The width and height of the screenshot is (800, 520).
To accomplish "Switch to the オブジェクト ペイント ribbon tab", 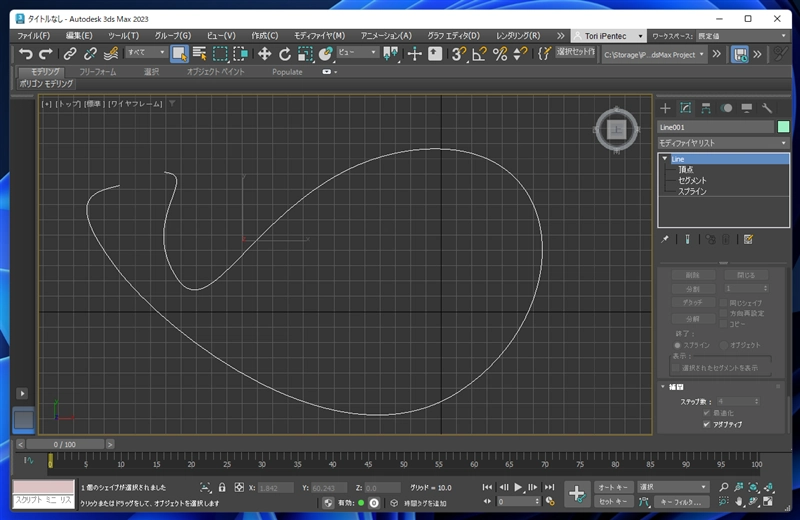I will (215, 72).
